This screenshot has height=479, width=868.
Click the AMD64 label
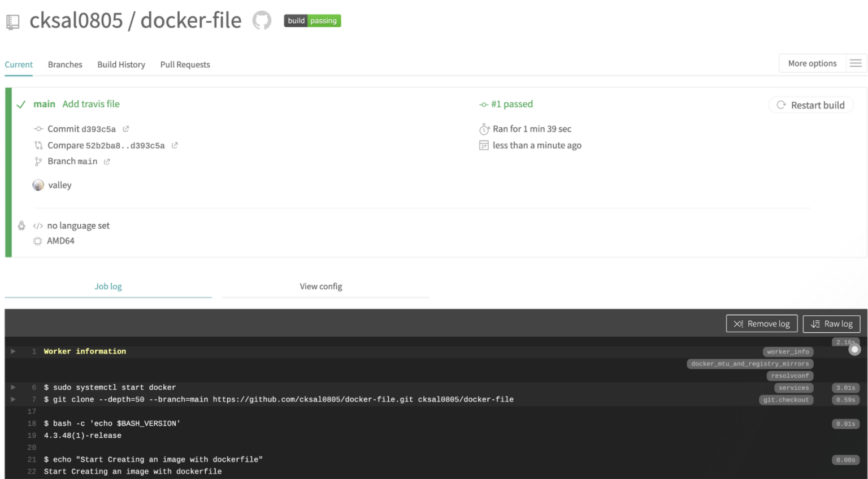coord(60,241)
